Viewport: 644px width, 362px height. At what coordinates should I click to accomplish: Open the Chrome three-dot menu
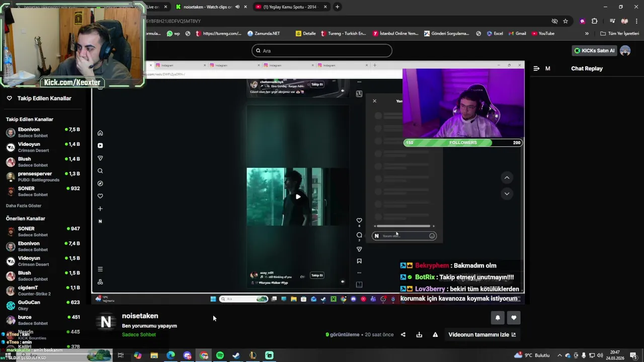636,21
